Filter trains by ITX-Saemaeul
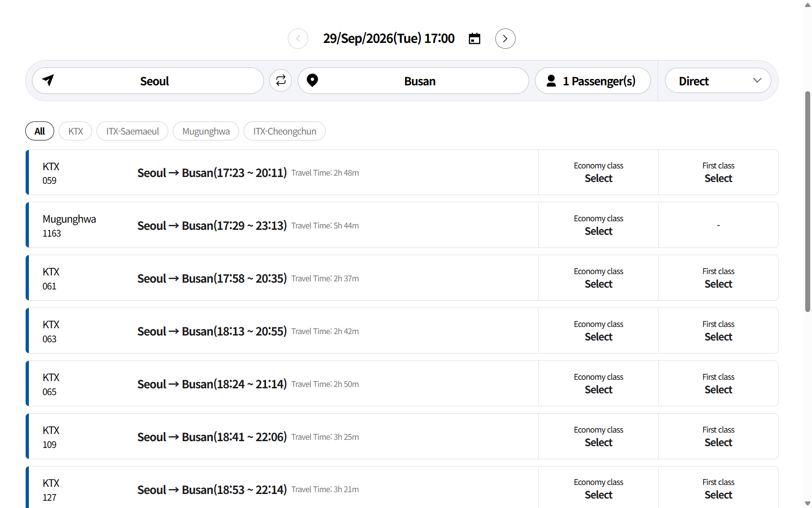This screenshot has width=812, height=508. [x=133, y=131]
